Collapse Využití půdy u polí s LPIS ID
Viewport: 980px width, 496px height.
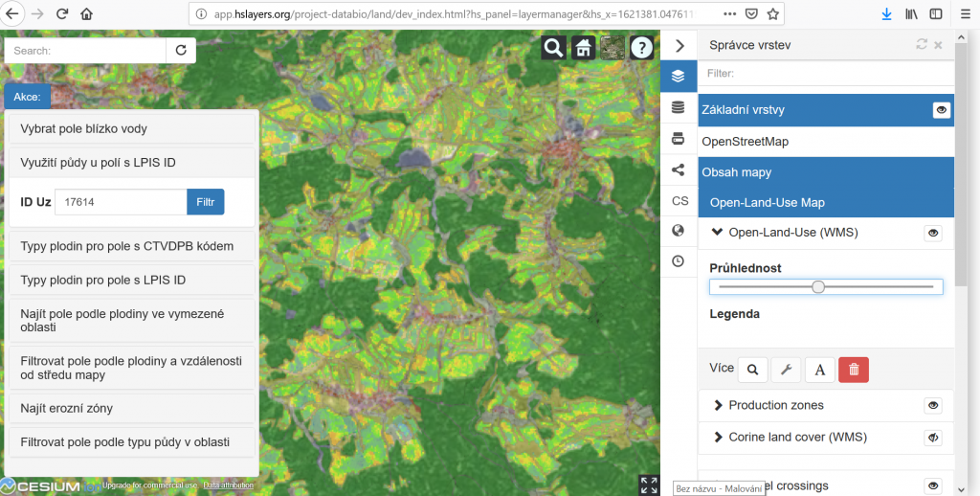click(x=132, y=163)
